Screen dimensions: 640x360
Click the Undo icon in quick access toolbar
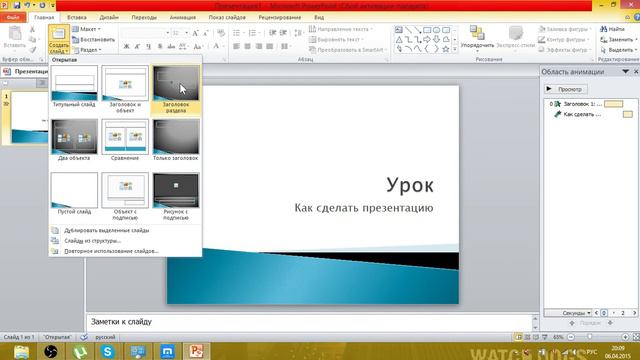pyautogui.click(x=27, y=5)
